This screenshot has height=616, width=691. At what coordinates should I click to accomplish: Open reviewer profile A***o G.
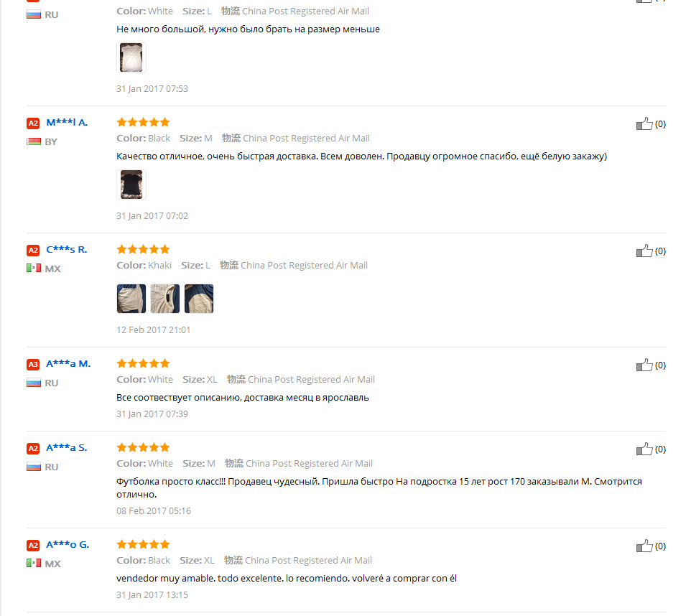tap(68, 545)
